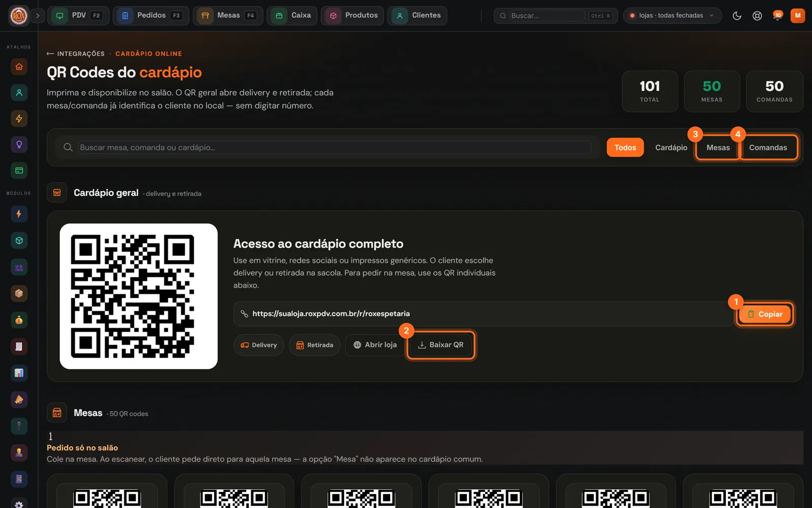Click the Cardápio Online breadcrumb

[149, 54]
